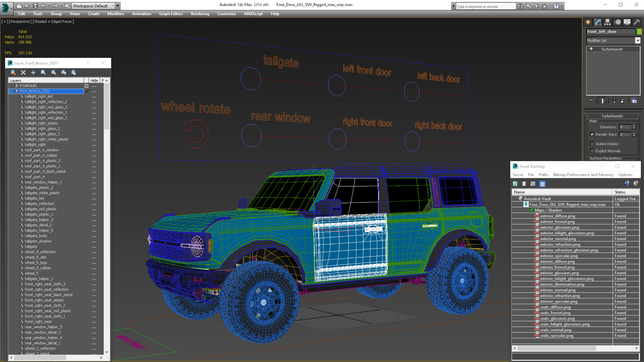Click Add Selected Objects plus icon
Screen dimensions: 644x362
33,72
